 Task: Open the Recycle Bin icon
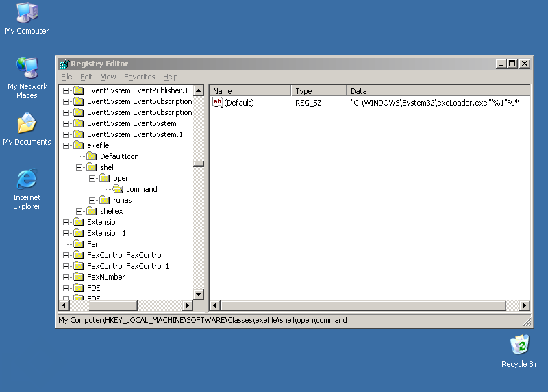coord(520,351)
